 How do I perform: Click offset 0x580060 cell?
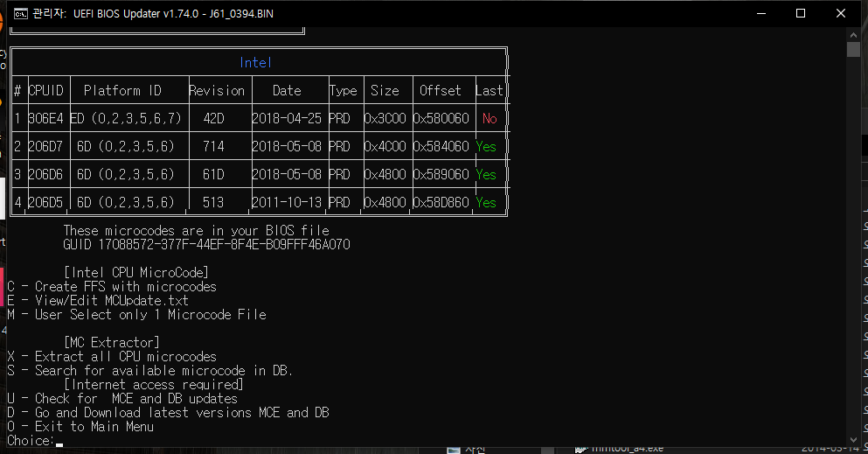441,118
